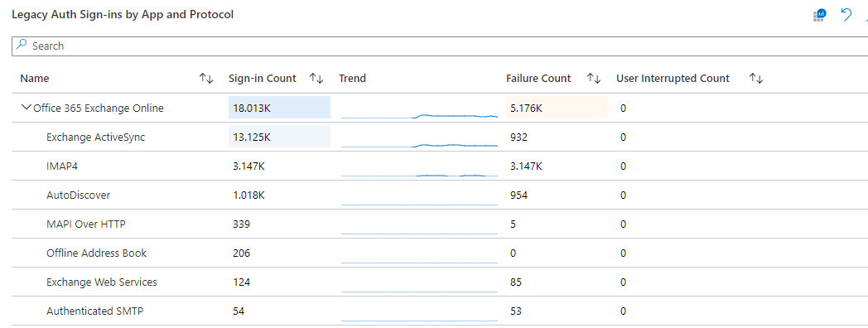The width and height of the screenshot is (868, 328).
Task: Click the 13.125K sign-in count cell
Action: tap(280, 137)
